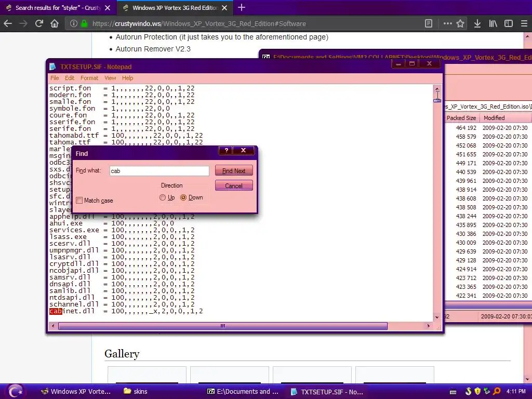This screenshot has width=532, height=399.
Task: Select the Down direction radio button
Action: (x=183, y=197)
